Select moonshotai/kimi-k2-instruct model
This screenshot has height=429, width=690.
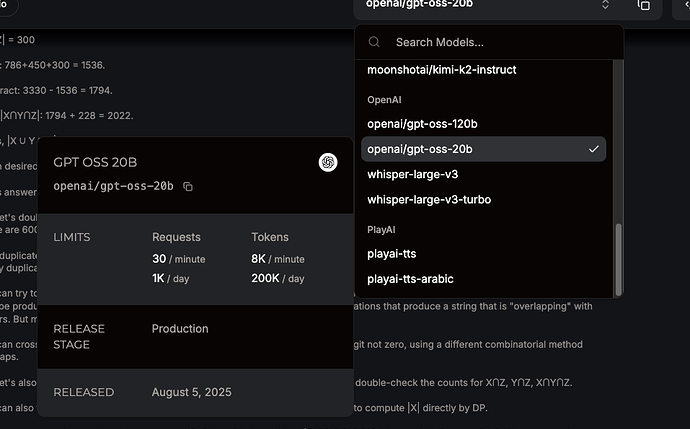coord(441,70)
